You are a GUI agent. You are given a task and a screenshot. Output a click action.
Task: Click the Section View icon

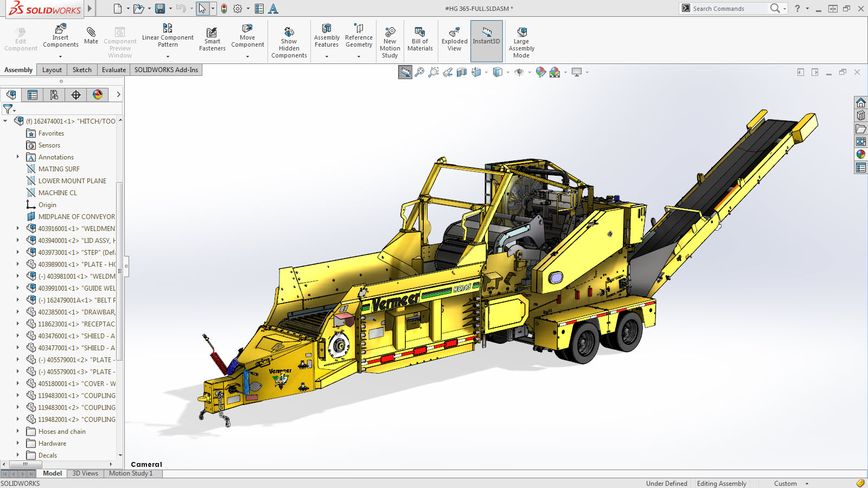pos(462,72)
